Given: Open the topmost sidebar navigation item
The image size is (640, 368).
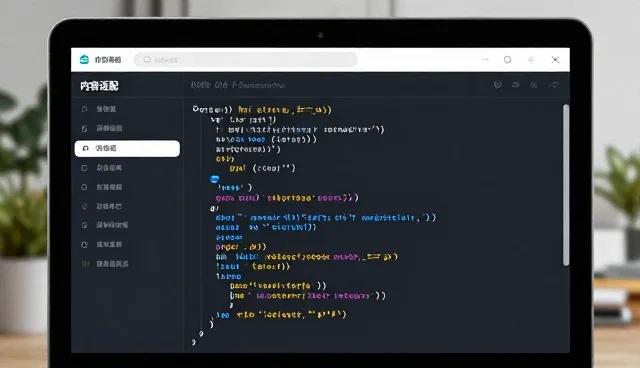Looking at the screenshot, I should [99, 109].
